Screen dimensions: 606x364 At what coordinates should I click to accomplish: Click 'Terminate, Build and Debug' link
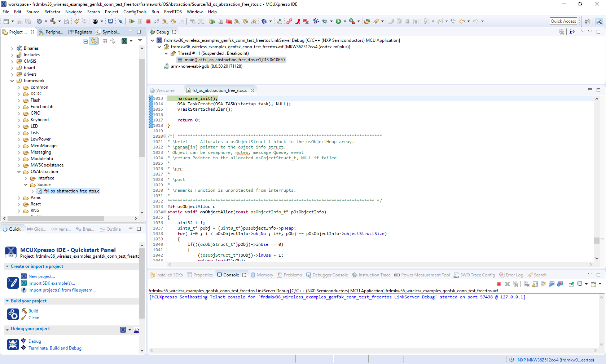pyautogui.click(x=55, y=348)
